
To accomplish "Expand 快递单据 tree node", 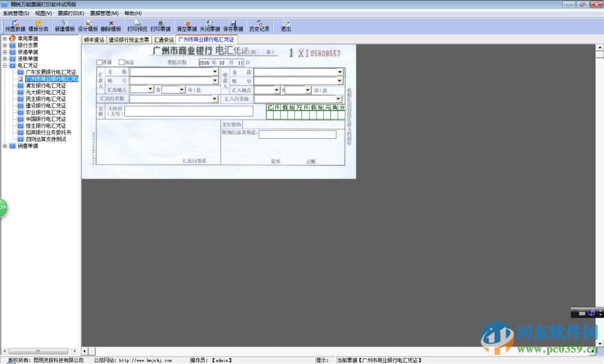I will pyautogui.click(x=5, y=52).
